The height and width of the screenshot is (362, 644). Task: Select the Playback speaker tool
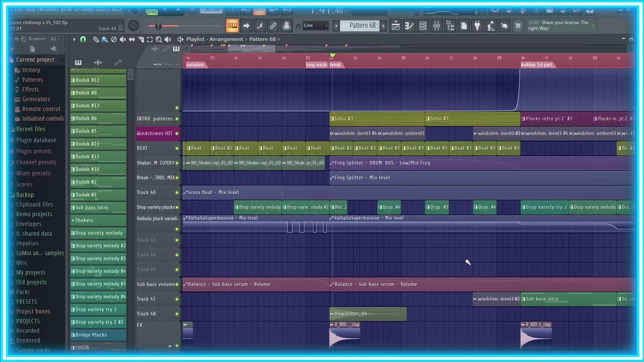click(x=168, y=39)
